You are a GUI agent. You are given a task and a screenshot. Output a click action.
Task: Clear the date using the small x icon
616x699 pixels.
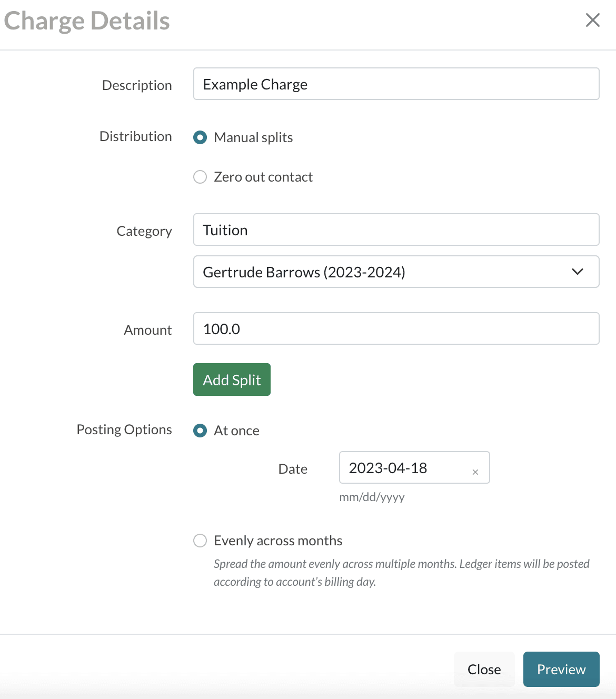point(475,472)
